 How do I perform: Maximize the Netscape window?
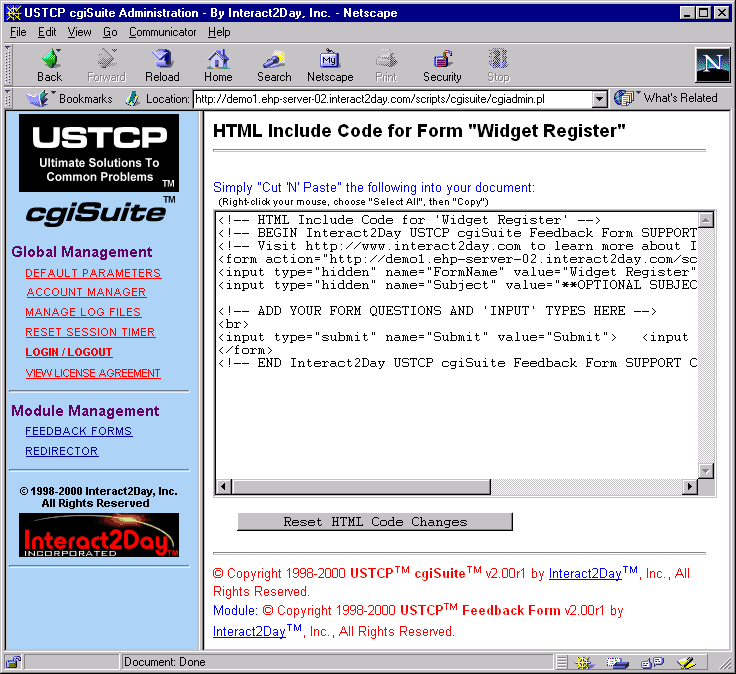pos(704,13)
